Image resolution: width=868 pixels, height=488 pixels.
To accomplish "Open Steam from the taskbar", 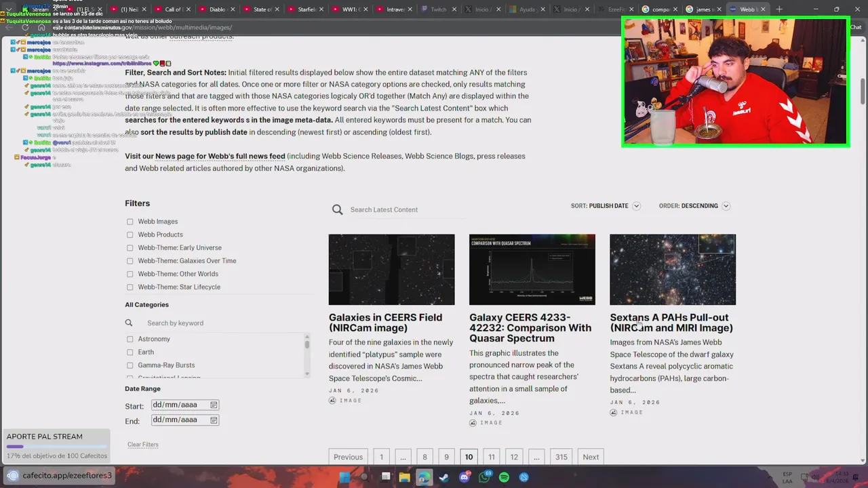I will coord(444,477).
